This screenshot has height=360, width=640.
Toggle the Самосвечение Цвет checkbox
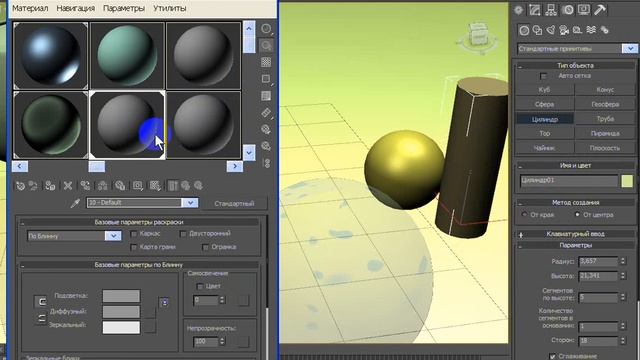[200, 287]
